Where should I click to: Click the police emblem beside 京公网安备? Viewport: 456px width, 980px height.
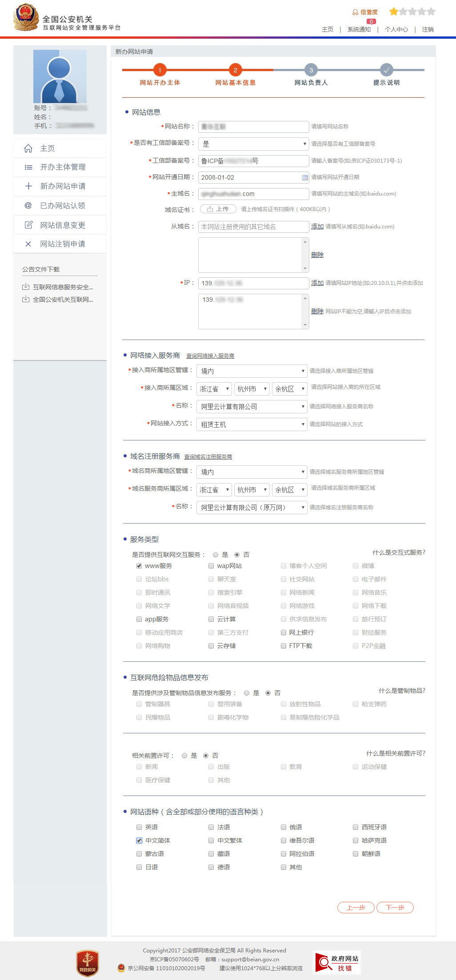(121, 968)
